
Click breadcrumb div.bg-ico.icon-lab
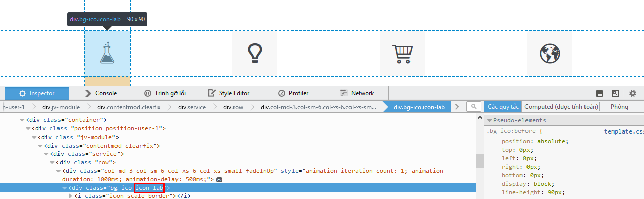(419, 107)
